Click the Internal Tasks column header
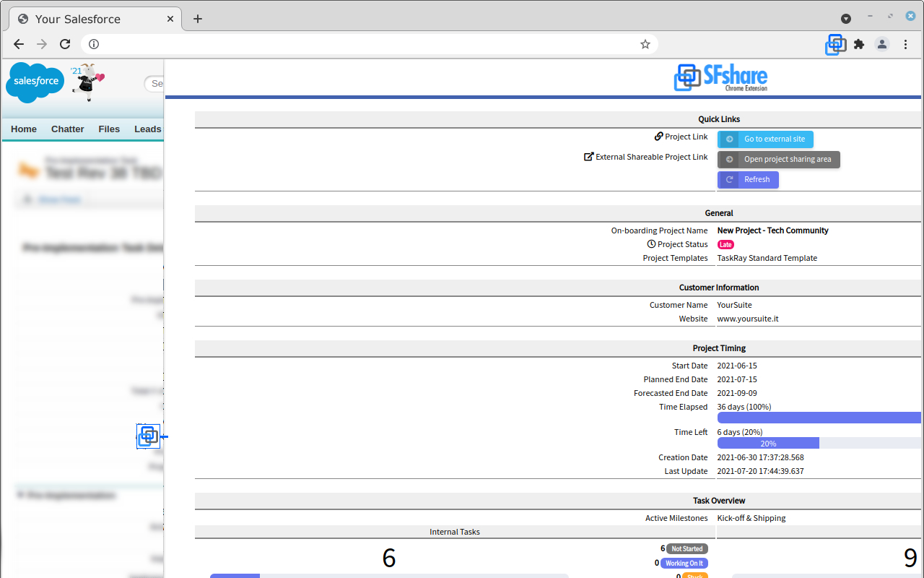The height and width of the screenshot is (578, 924). 455,532
